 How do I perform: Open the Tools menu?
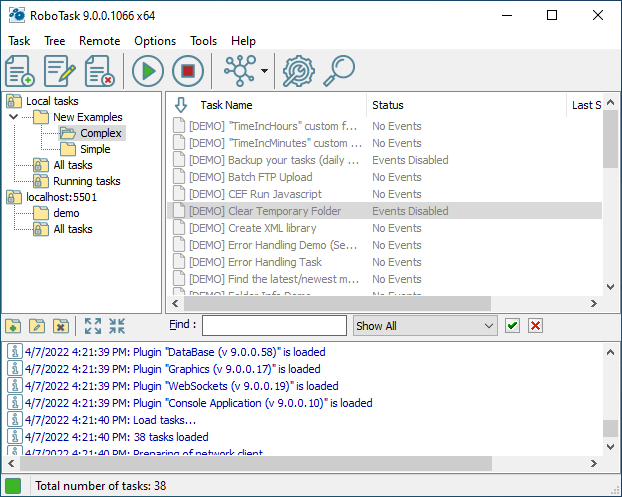(203, 41)
